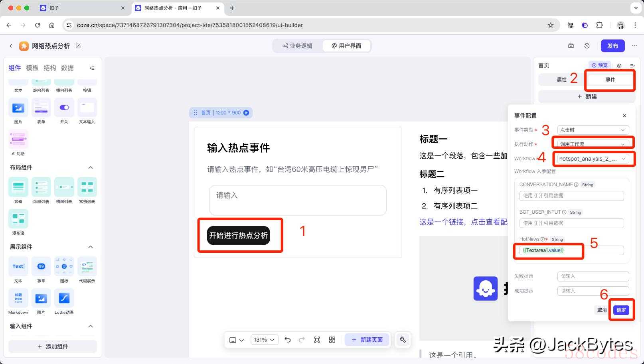Click the 确定 confirm button
This screenshot has width=644, height=364.
pyautogui.click(x=621, y=310)
